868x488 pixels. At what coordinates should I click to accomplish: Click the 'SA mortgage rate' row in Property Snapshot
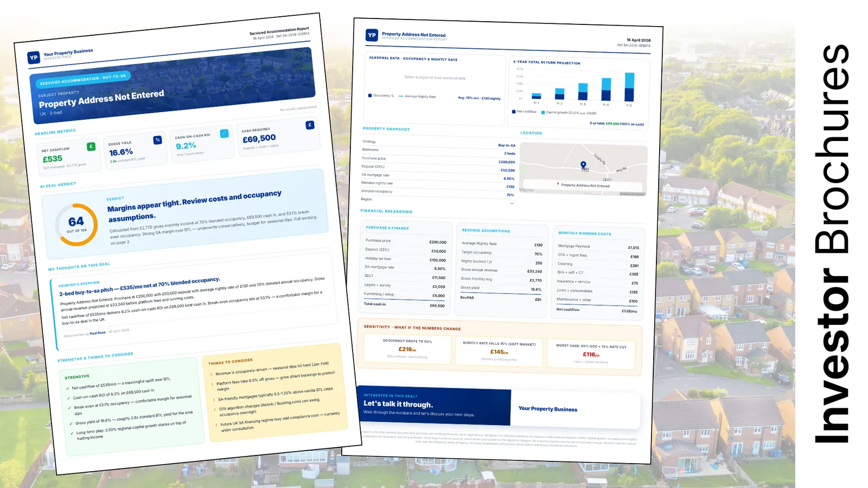(438, 177)
